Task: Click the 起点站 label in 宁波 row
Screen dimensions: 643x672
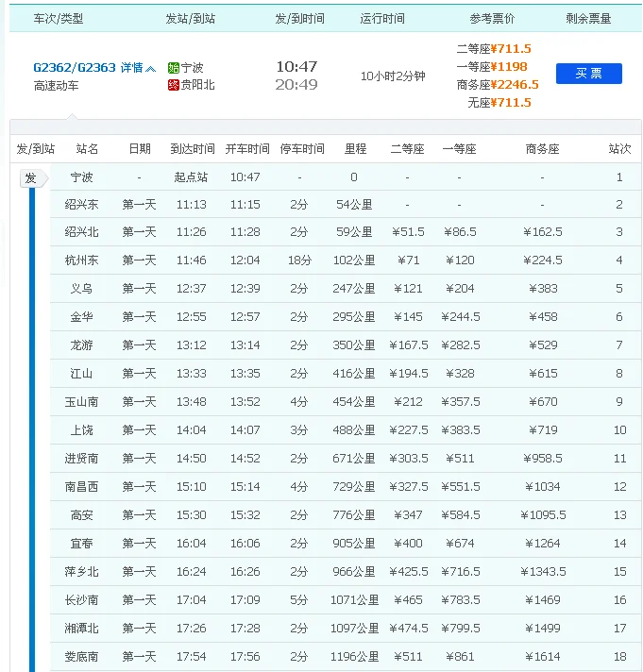Action: (191, 177)
